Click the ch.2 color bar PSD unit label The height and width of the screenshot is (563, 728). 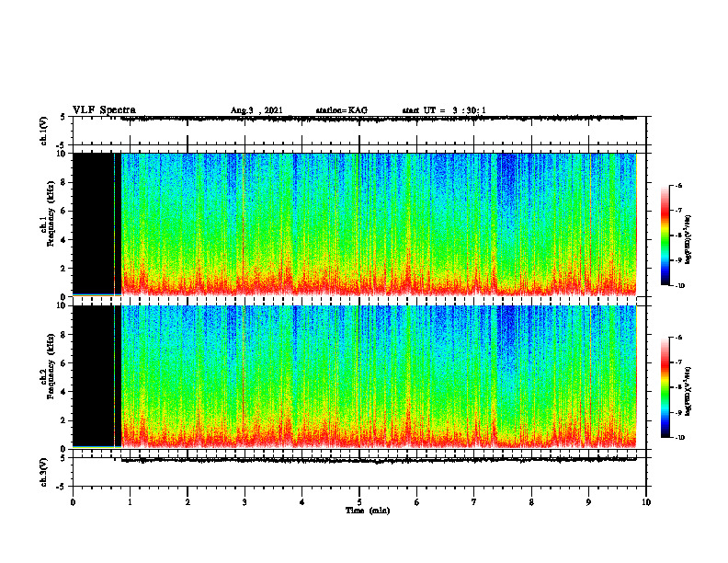pos(688,391)
